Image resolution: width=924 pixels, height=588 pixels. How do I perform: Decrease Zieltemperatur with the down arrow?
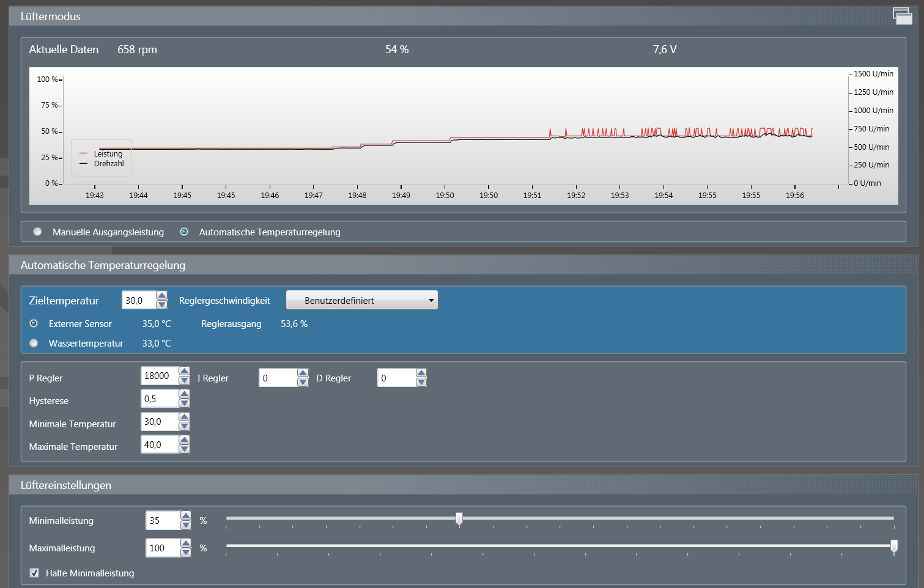pyautogui.click(x=161, y=305)
